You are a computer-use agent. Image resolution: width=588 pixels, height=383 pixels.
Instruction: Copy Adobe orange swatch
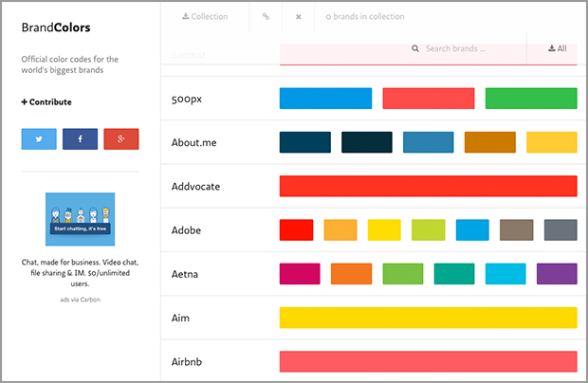[340, 230]
